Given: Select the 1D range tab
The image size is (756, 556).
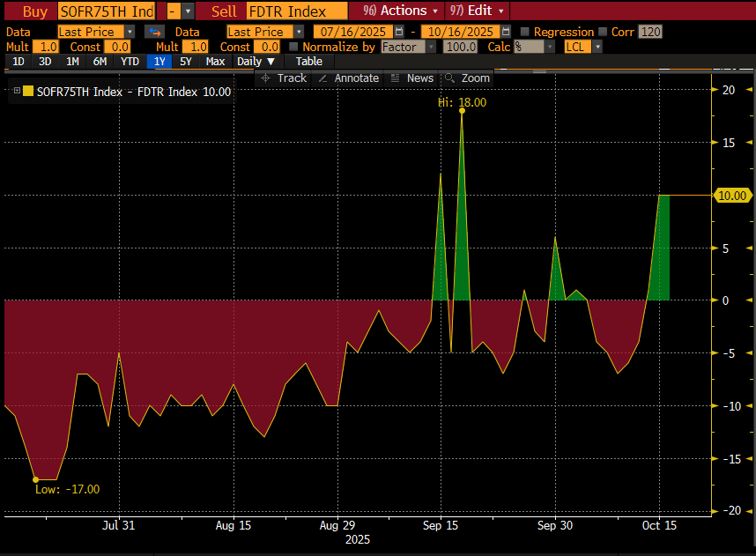Looking at the screenshot, I should tap(19, 62).
